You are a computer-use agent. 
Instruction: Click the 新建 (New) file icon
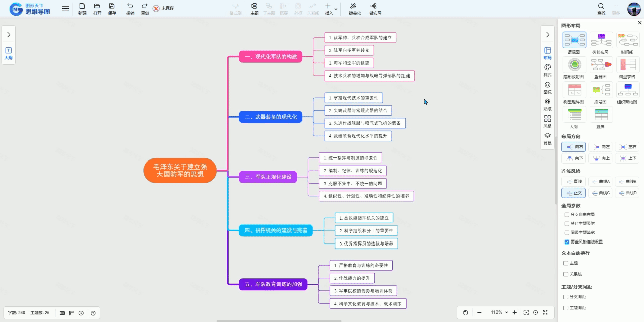[82, 6]
